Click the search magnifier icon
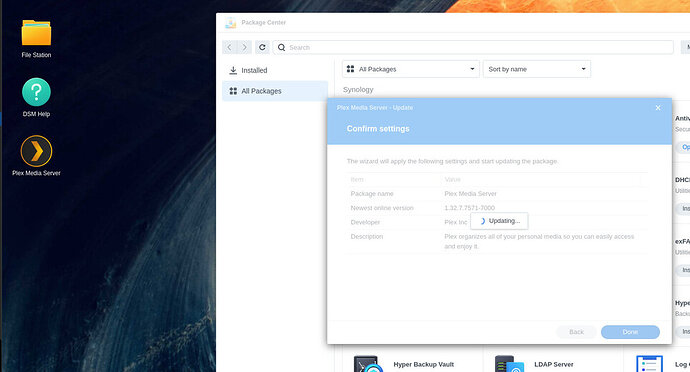This screenshot has width=690, height=372. click(x=282, y=47)
